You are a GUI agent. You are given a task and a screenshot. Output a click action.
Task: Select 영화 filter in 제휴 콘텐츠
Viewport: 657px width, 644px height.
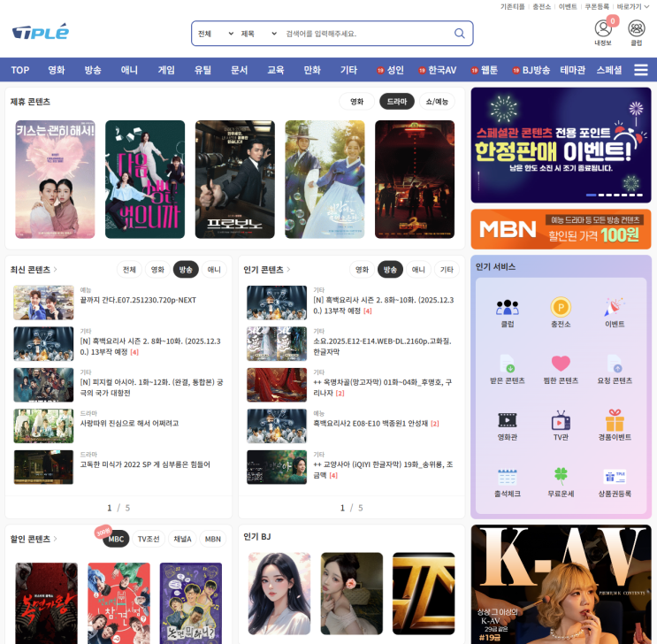point(356,102)
